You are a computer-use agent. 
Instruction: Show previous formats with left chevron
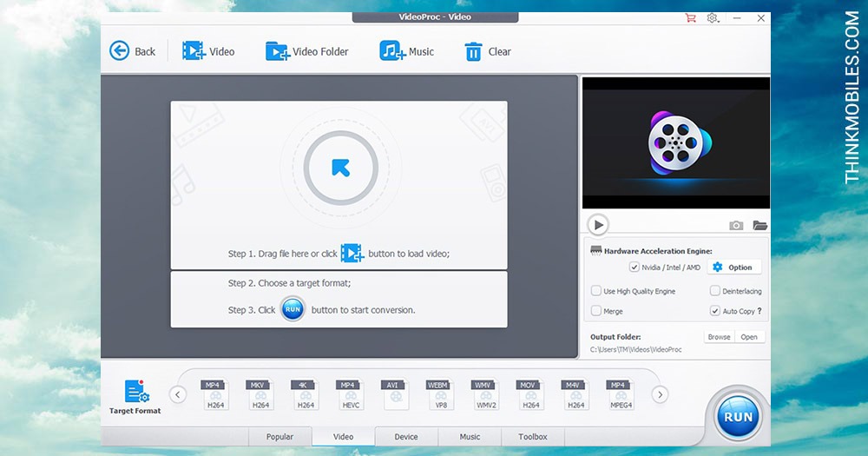177,394
